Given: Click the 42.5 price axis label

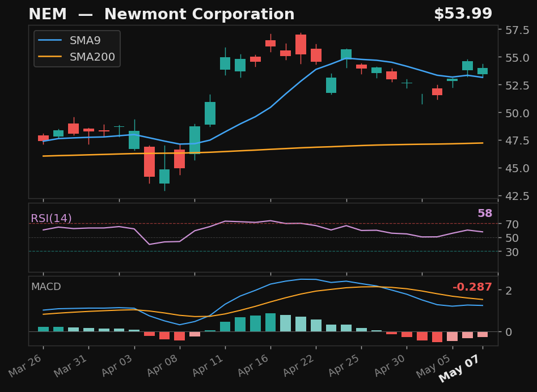Looking at the screenshot, I should pyautogui.click(x=517, y=196).
